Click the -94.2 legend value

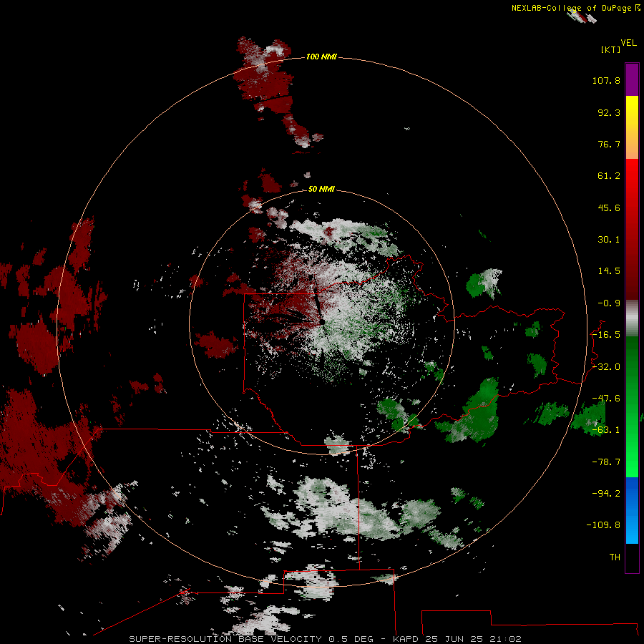pos(606,493)
